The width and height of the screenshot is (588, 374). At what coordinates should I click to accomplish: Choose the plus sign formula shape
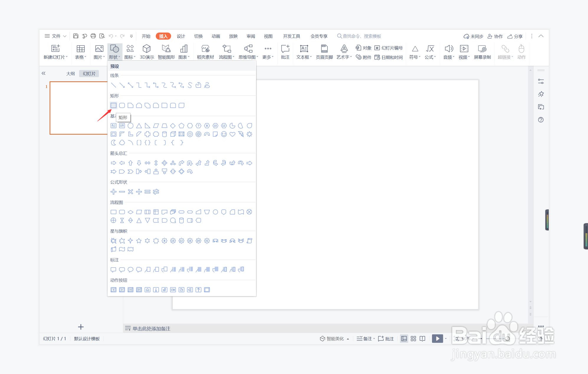tap(114, 192)
